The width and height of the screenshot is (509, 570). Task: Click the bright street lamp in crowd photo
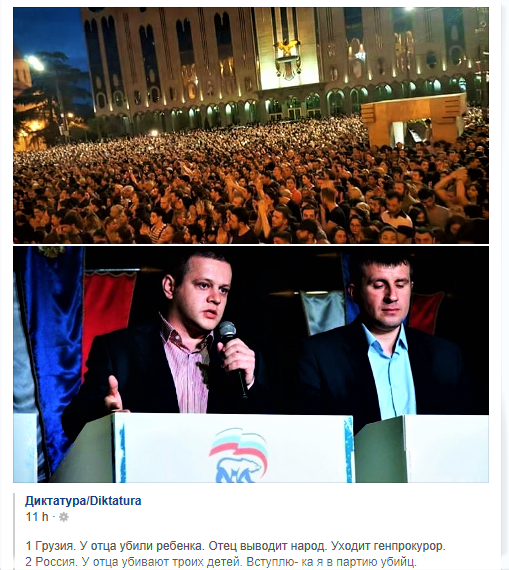(x=35, y=63)
